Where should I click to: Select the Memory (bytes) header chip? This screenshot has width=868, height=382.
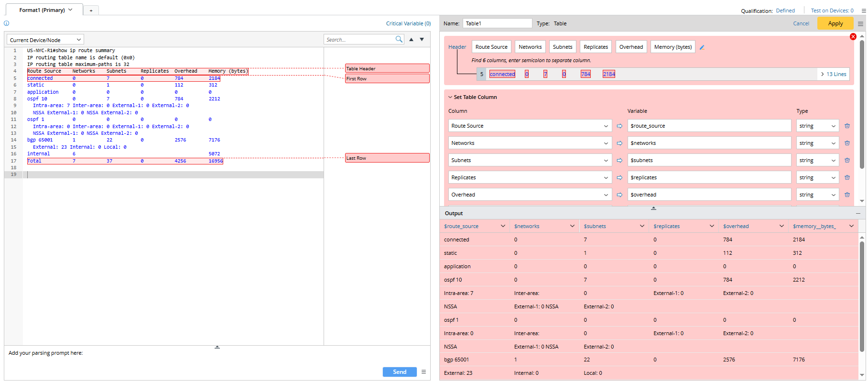pos(673,47)
